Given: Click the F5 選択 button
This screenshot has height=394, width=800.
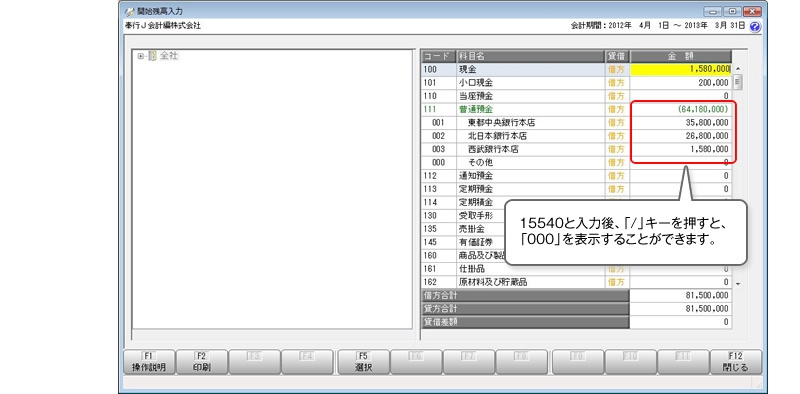Looking at the screenshot, I should 363,362.
